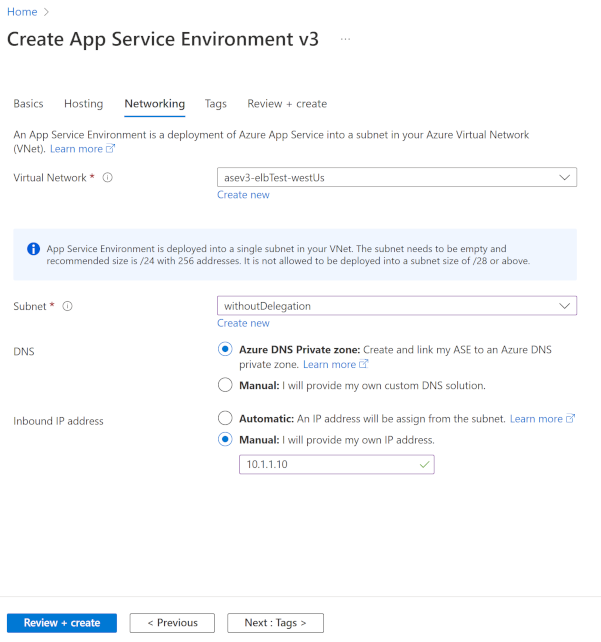601x642 pixels.
Task: Click the Next : Tags button
Action: click(x=275, y=623)
